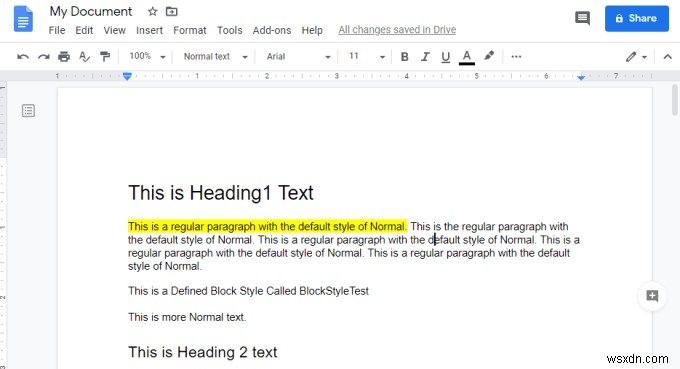Viewport: 680px width, 369px height.
Task: Hide the menus with the up chevron
Action: coord(667,57)
